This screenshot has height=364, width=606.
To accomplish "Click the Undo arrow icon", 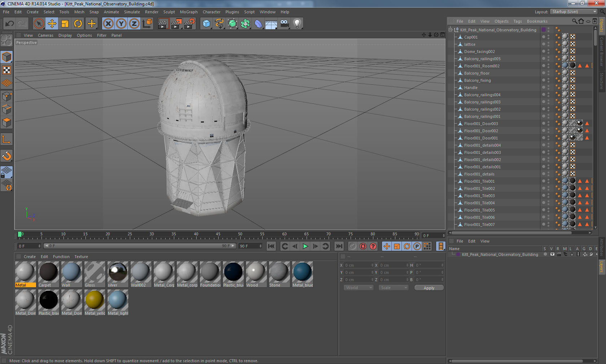I will [x=10, y=24].
